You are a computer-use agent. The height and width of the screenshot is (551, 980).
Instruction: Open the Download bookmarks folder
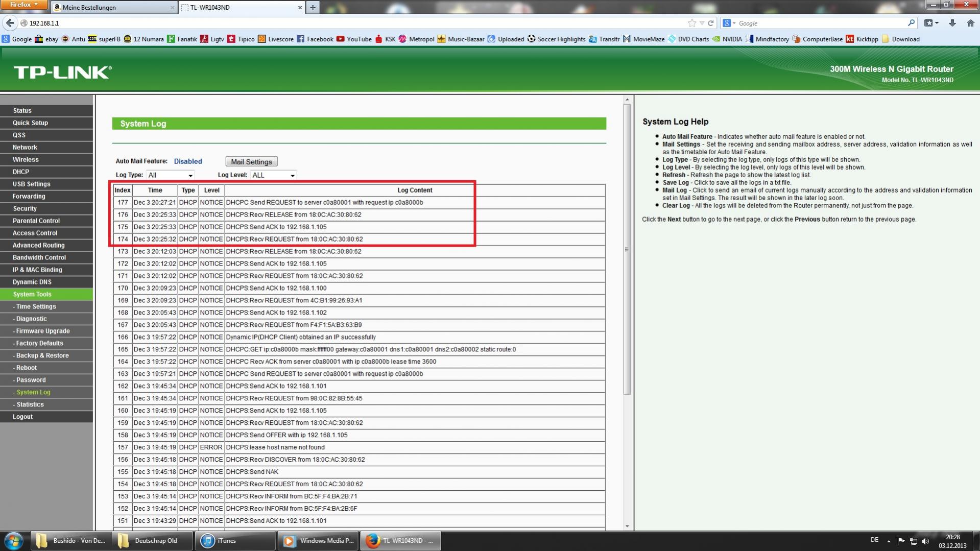[901, 39]
